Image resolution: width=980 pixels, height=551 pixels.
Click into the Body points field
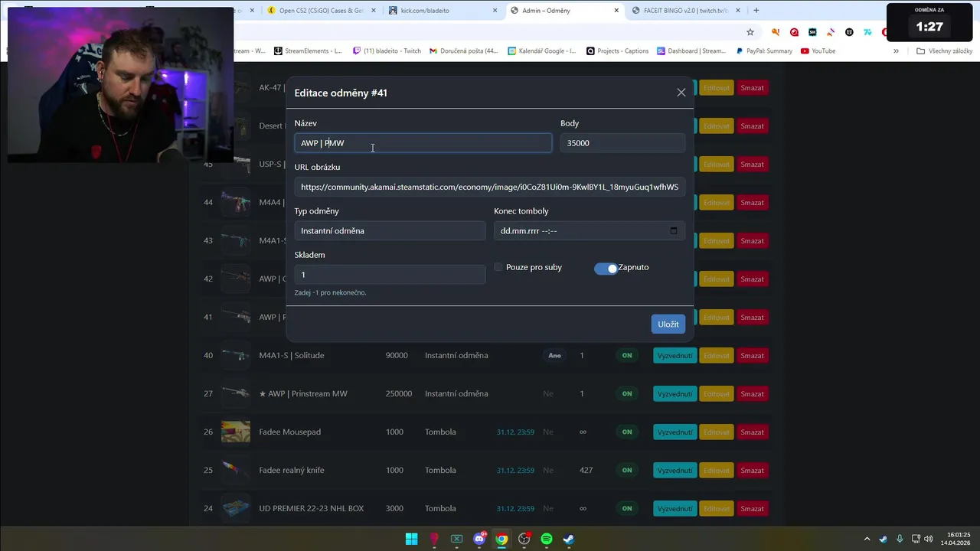pos(622,143)
